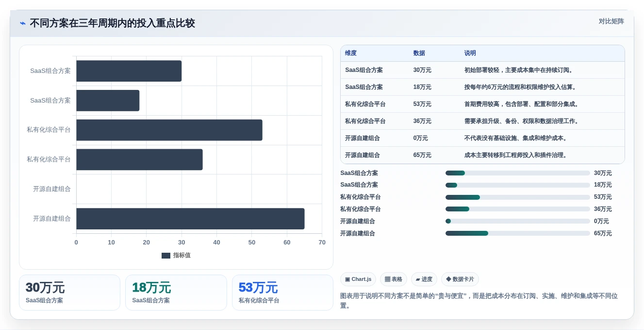Click the 数据卡片 tag
This screenshot has height=330, width=644.
tap(460, 279)
